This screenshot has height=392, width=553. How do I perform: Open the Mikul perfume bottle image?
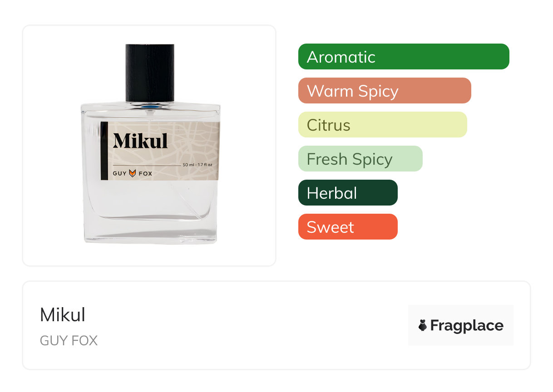coord(150,144)
